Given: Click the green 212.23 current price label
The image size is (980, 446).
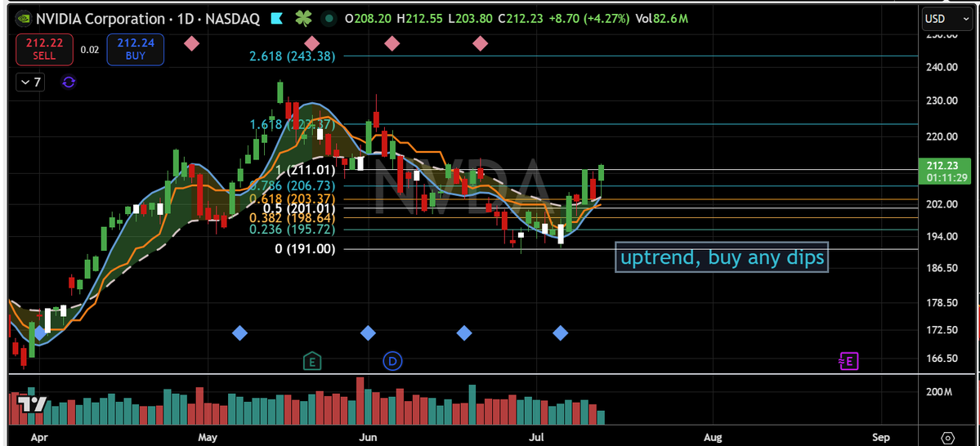Looking at the screenshot, I should click(946, 172).
